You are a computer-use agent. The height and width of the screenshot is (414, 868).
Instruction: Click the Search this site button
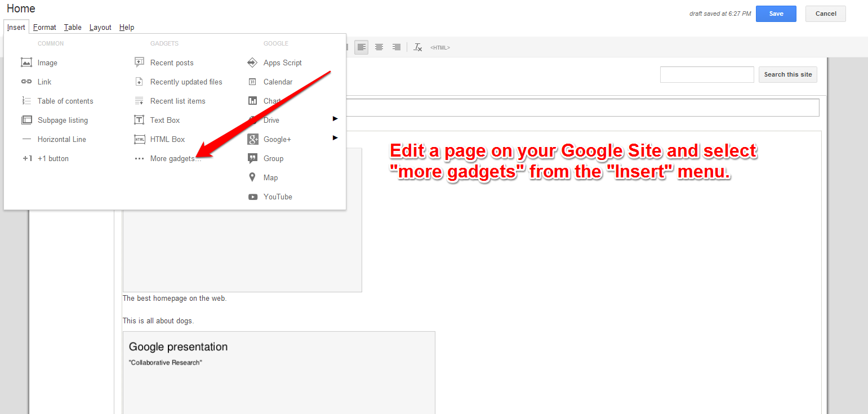click(788, 74)
